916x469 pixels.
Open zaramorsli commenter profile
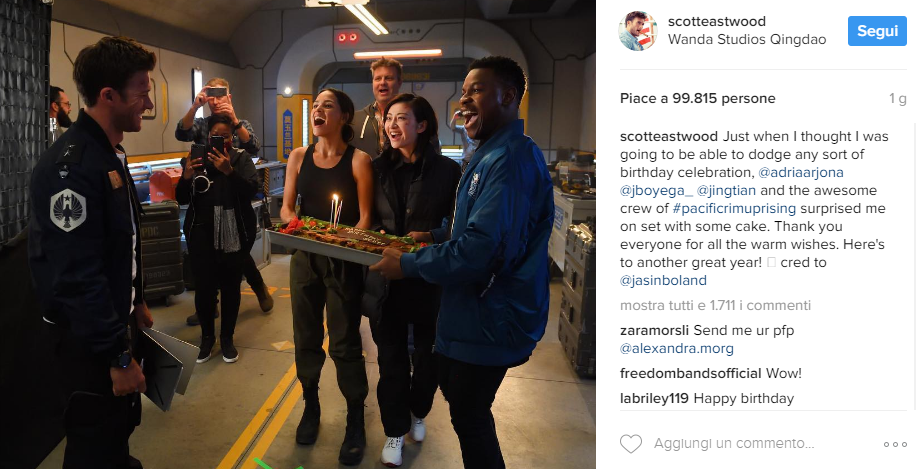click(655, 331)
